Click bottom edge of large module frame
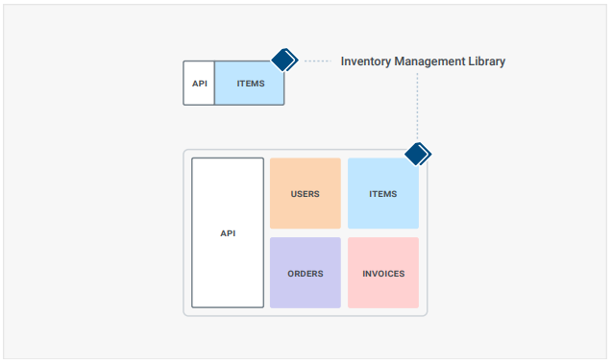The height and width of the screenshot is (364, 612). 306,315
